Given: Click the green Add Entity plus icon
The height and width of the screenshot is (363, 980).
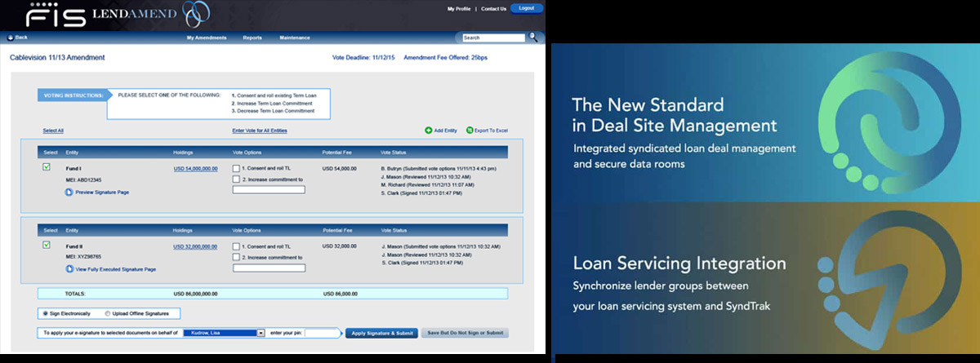Looking at the screenshot, I should [429, 131].
